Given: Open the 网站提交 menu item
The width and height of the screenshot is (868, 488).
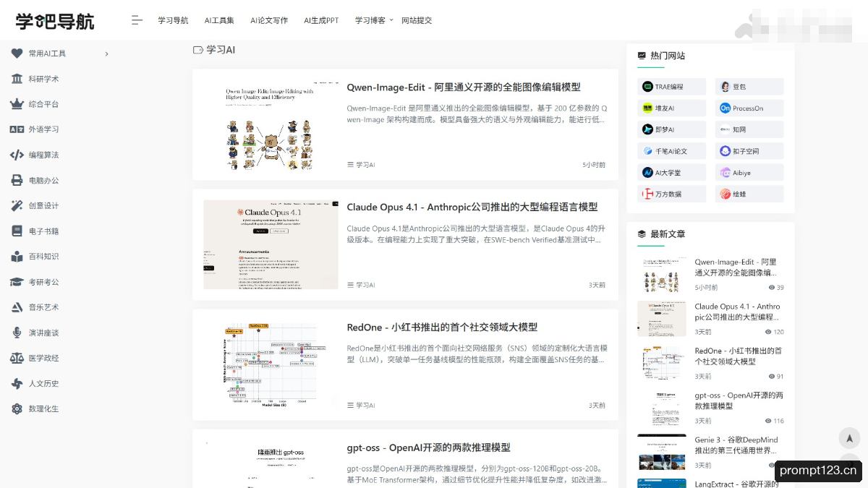Looking at the screenshot, I should coord(417,20).
